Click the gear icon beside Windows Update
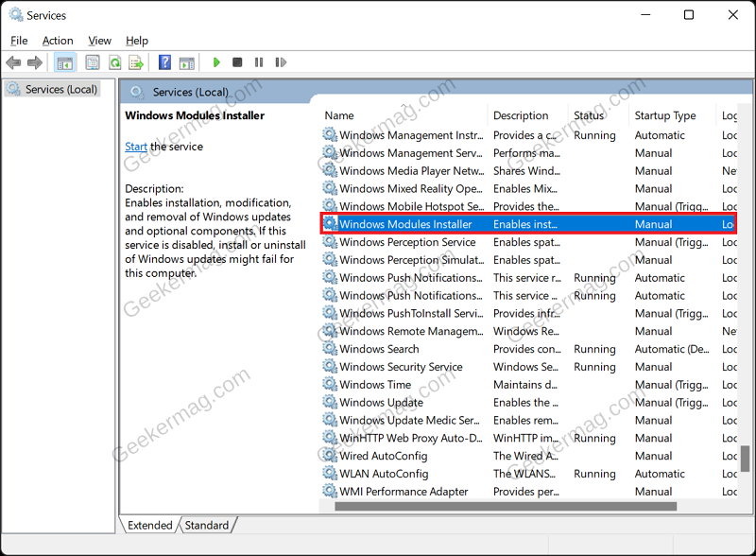756x556 pixels. pyautogui.click(x=330, y=402)
